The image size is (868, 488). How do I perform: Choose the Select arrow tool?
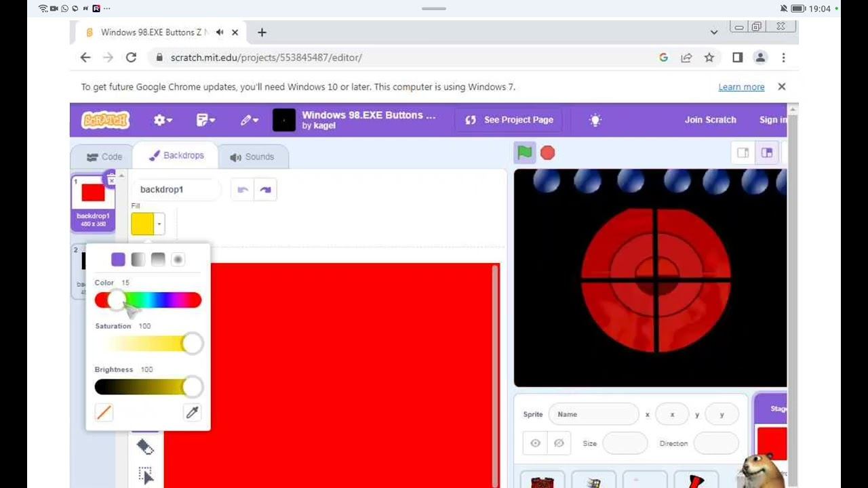(x=145, y=476)
